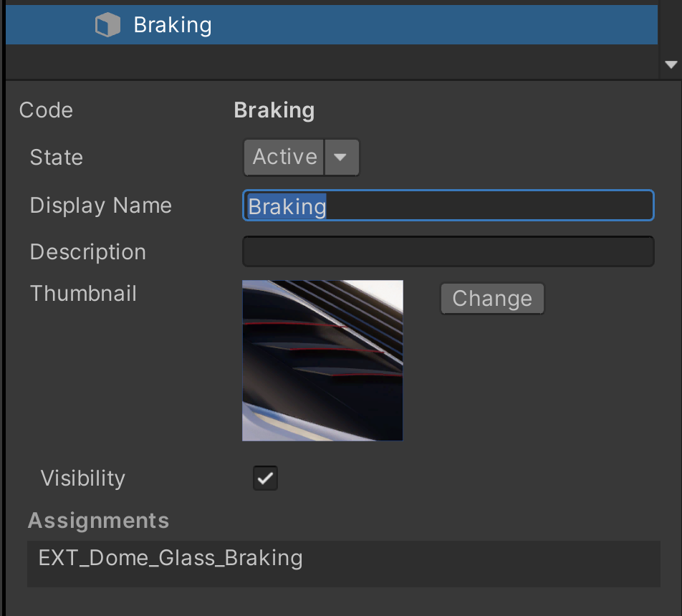This screenshot has height=616, width=682.
Task: Click the Description label
Action: tap(87, 252)
